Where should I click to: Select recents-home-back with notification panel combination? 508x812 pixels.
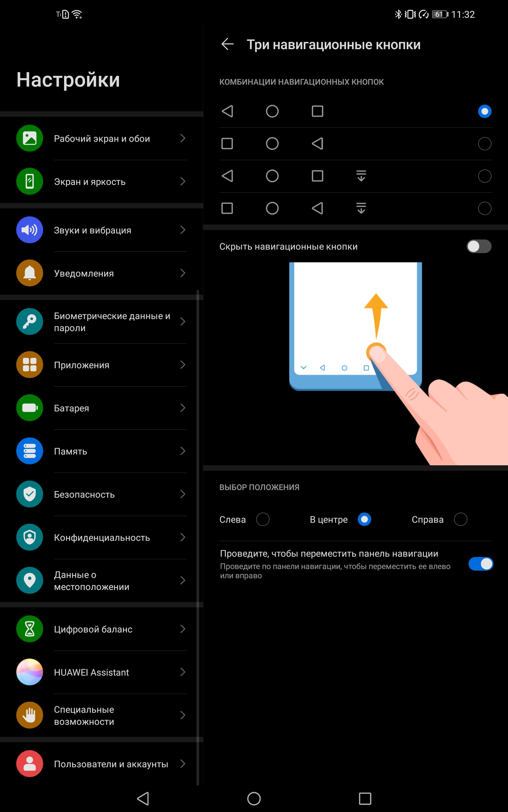tap(356, 208)
